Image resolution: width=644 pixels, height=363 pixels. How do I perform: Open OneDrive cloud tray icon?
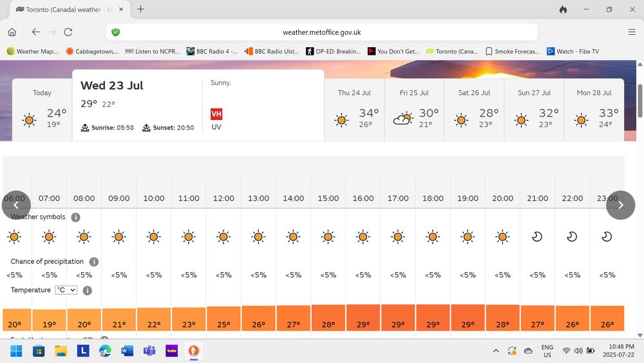[x=528, y=351]
